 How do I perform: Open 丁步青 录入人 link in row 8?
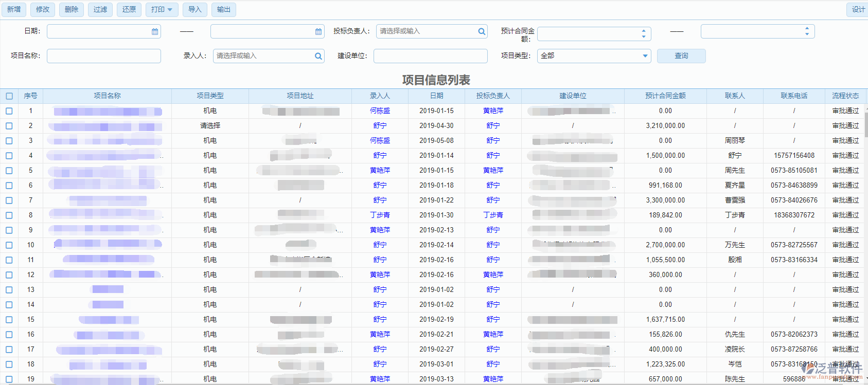coord(380,215)
